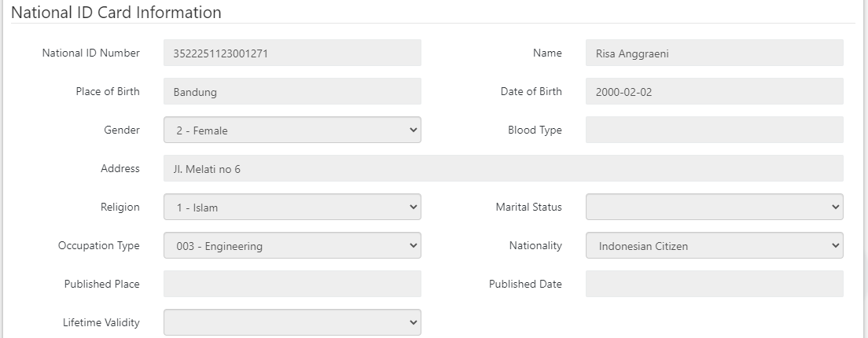
Task: Click the empty Blood Type field
Action: coord(714,130)
